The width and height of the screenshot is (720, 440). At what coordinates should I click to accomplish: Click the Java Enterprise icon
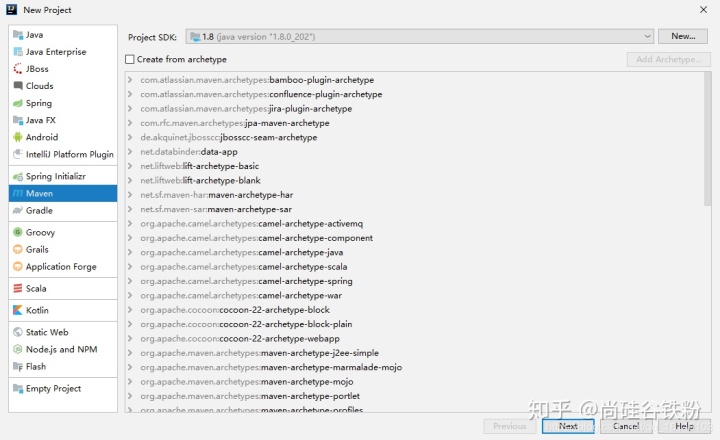tap(18, 52)
